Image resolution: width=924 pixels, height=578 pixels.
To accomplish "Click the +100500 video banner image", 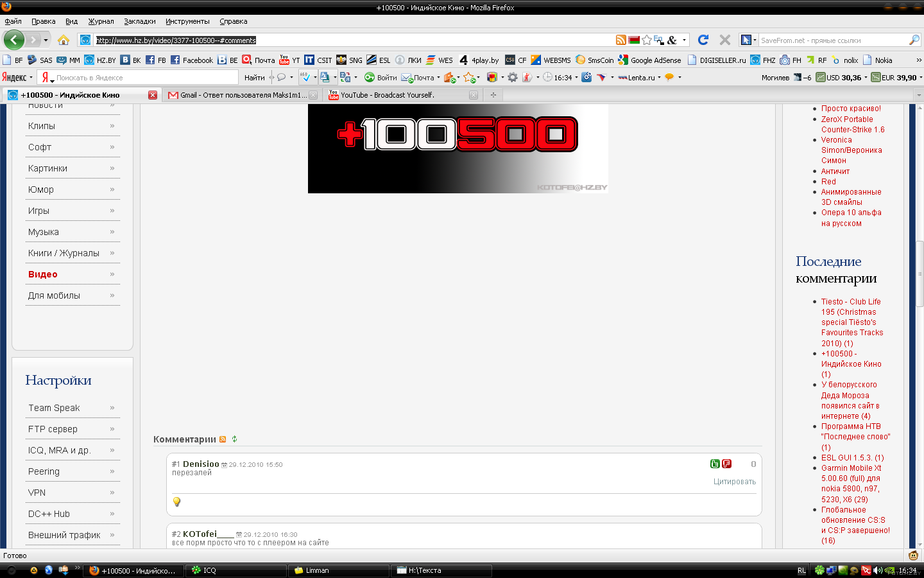I will (458, 148).
